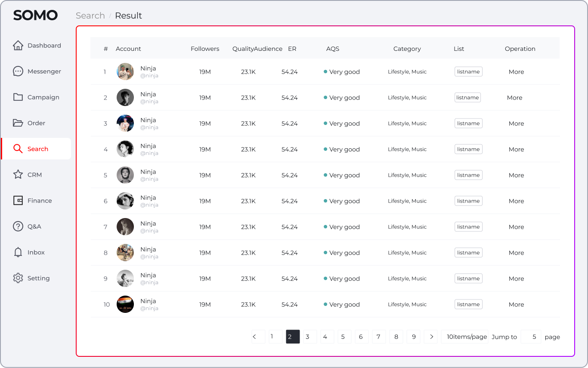This screenshot has width=588, height=368.
Task: Go to the next page arrow
Action: (431, 337)
